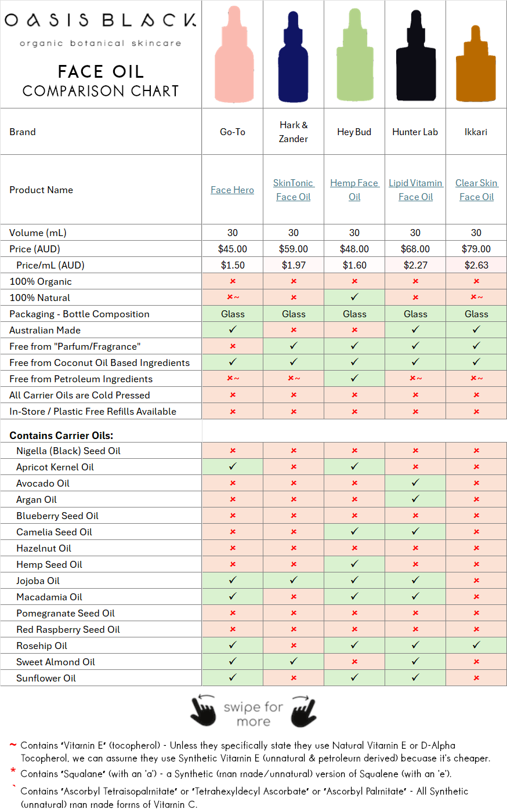Open the SkinTonic Face Oil link

point(294,190)
